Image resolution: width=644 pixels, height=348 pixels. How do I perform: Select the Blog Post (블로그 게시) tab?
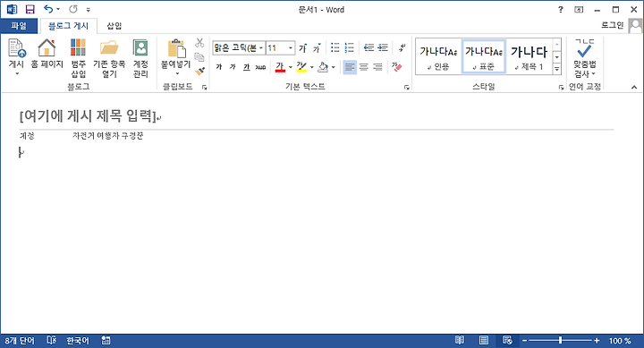tap(68, 26)
